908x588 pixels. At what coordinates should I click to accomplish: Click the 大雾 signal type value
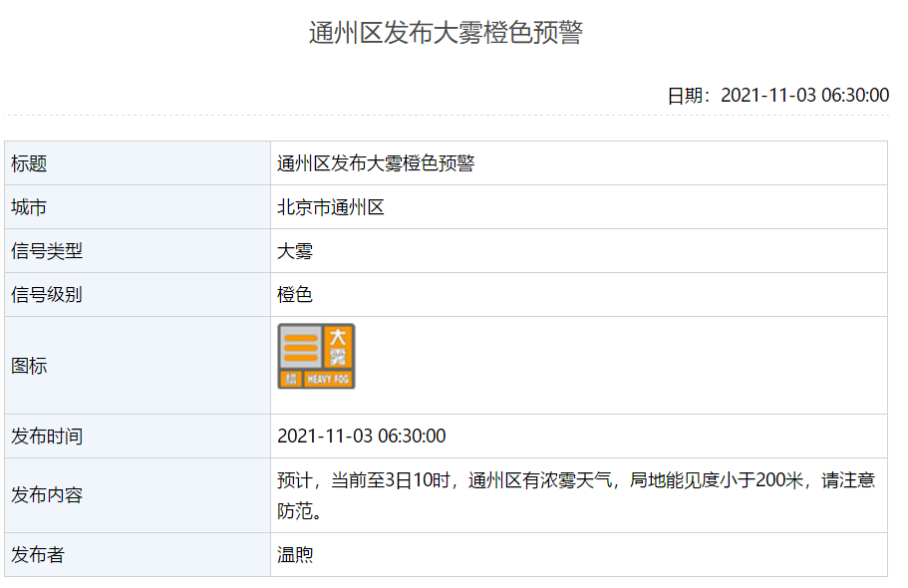(x=295, y=251)
